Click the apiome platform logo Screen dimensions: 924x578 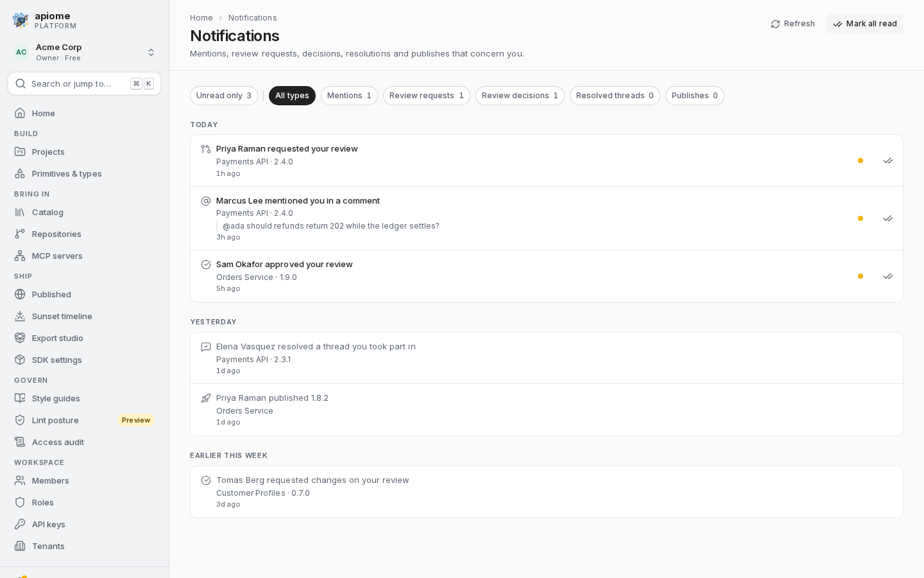(x=21, y=21)
